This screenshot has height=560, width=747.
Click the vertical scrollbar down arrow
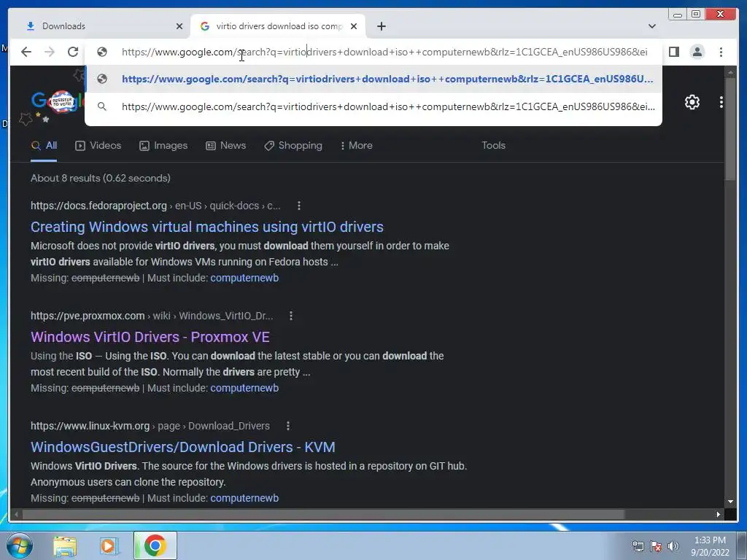tap(730, 502)
